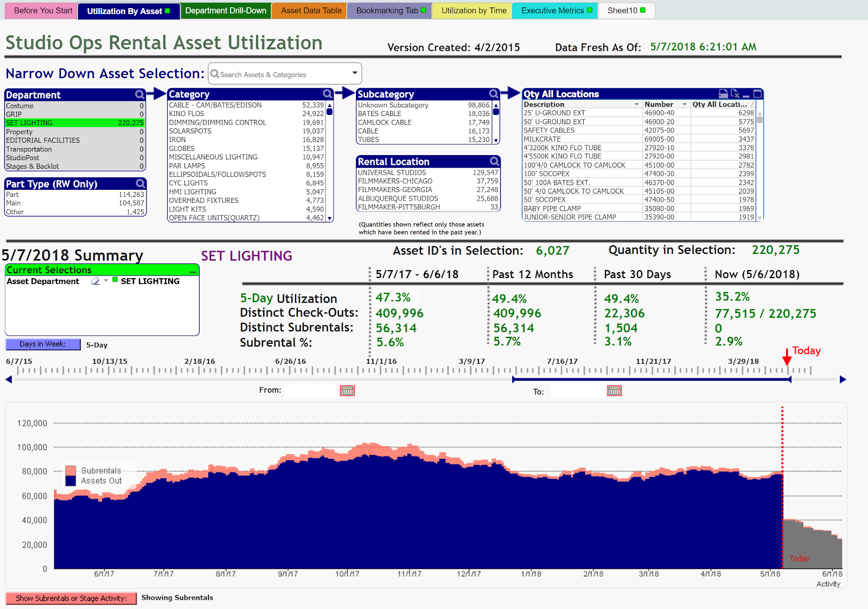Open the Number column dropdown
The width and height of the screenshot is (868, 609).
point(685,104)
